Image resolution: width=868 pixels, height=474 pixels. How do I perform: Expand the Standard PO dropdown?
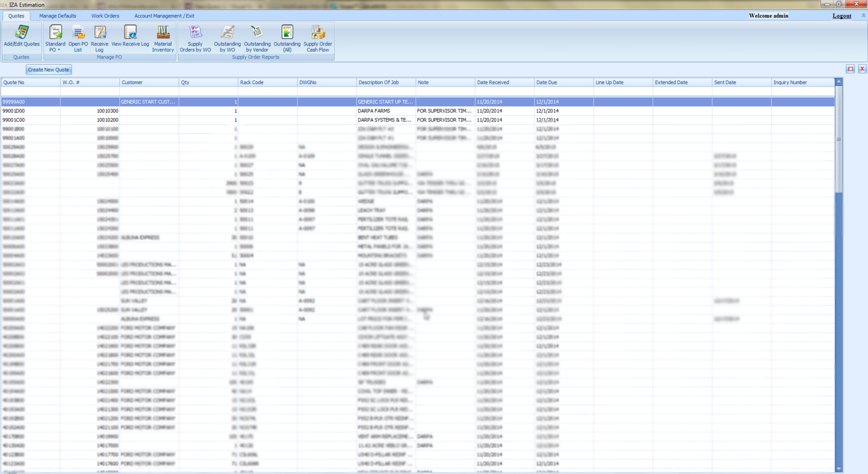coord(56,49)
